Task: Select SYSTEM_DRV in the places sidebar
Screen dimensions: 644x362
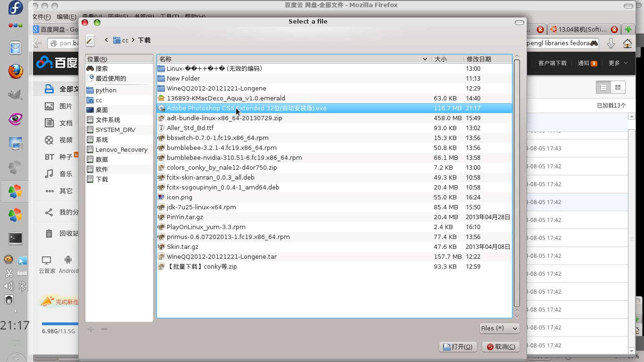Action: (x=119, y=130)
